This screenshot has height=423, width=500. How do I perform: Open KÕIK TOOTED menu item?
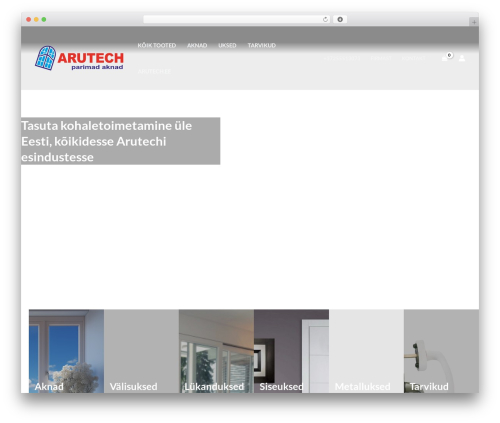157,45
